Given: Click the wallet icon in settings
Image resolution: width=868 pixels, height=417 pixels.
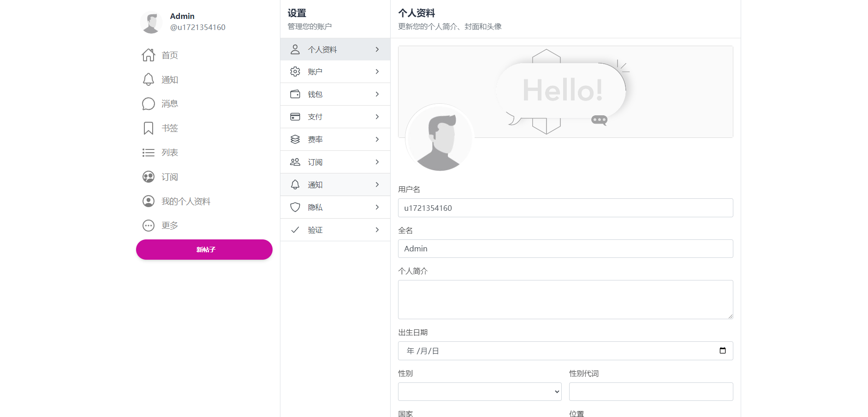Looking at the screenshot, I should point(295,94).
